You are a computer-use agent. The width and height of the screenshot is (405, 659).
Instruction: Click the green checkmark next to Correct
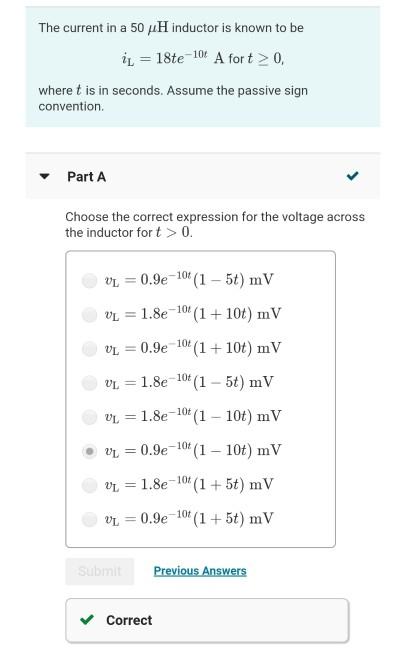point(87,619)
